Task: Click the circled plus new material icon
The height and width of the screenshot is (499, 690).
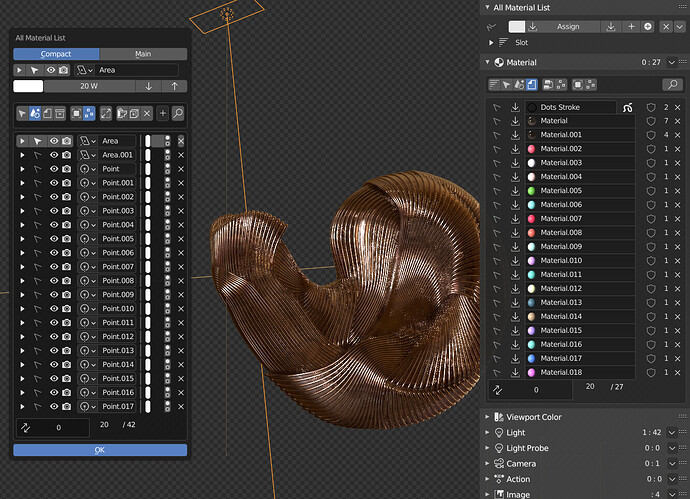Action: [648, 26]
